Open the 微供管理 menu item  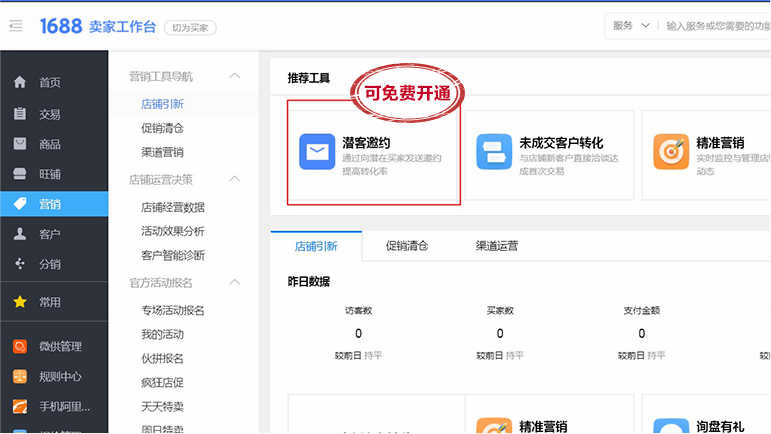[x=54, y=346]
